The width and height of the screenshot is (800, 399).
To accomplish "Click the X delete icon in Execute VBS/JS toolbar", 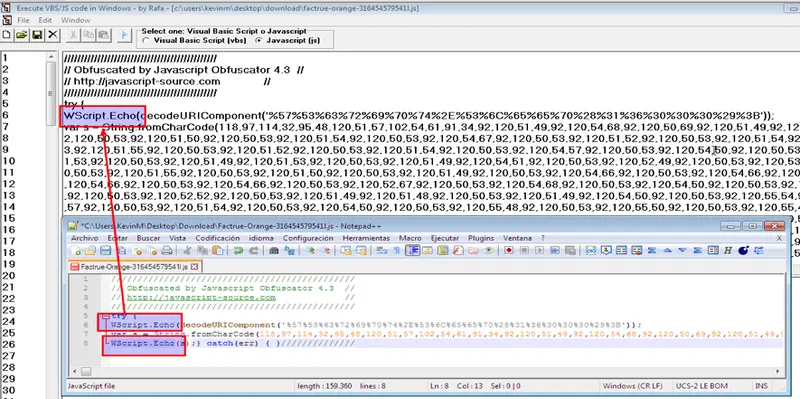I will [53, 35].
